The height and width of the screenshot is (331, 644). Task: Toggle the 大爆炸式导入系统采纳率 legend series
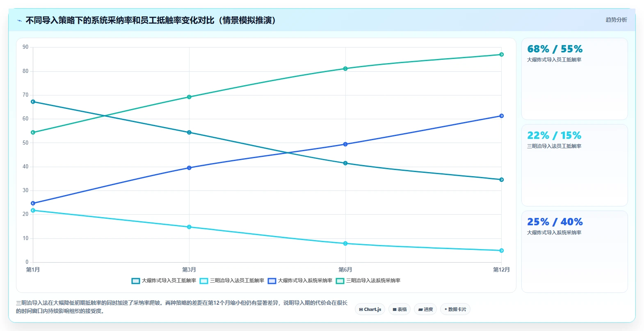pos(300,281)
